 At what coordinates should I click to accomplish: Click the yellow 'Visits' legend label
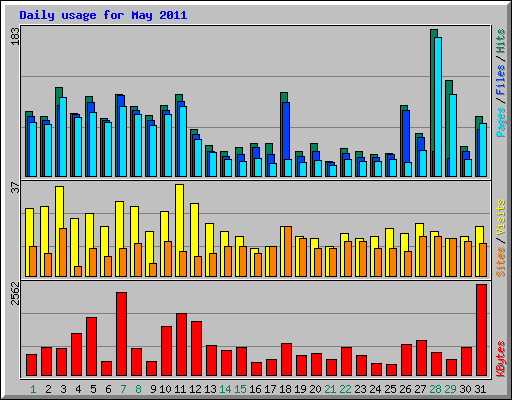(500, 218)
